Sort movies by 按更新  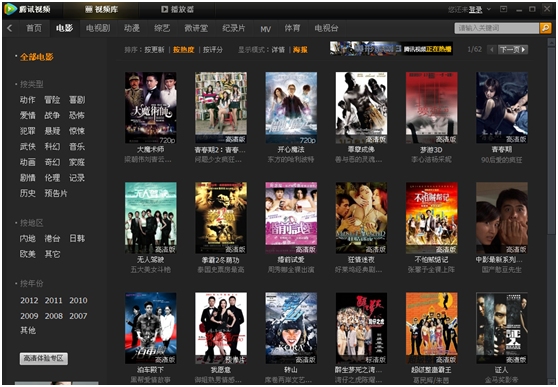click(154, 50)
